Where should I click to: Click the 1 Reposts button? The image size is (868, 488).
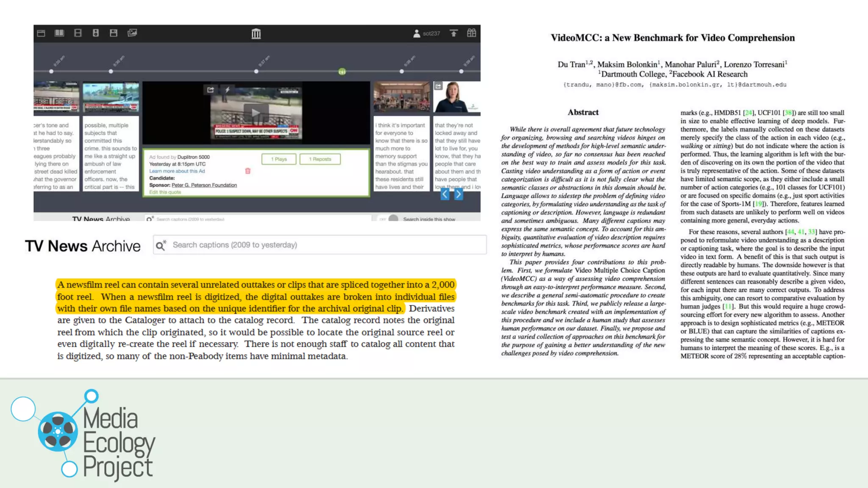320,159
